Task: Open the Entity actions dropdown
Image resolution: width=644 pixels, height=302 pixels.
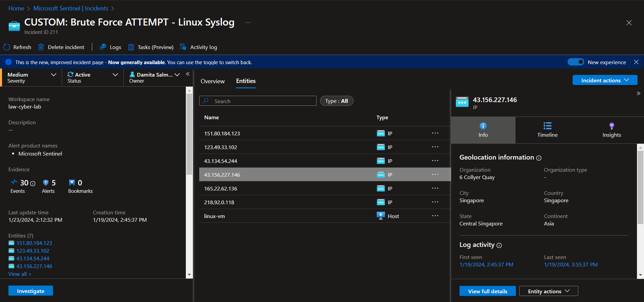Action: click(548, 291)
